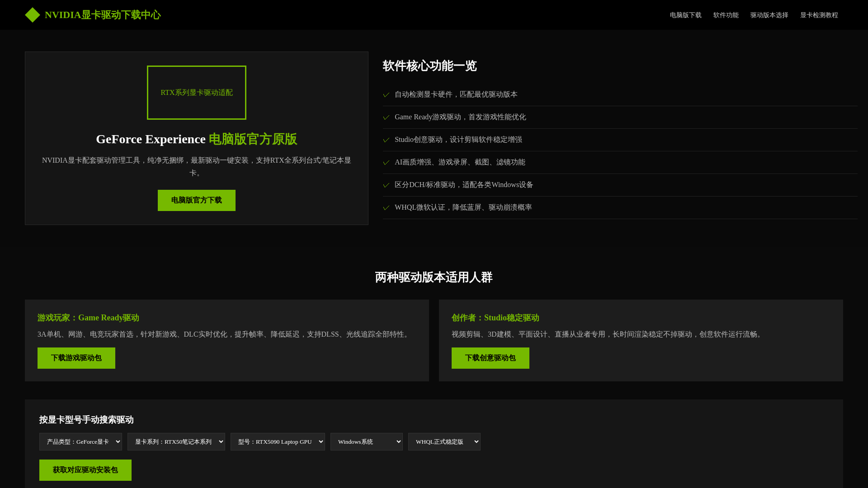This screenshot has width=868, height=488.
Task: Open the Windows系统 dropdown
Action: pyautogui.click(x=367, y=441)
